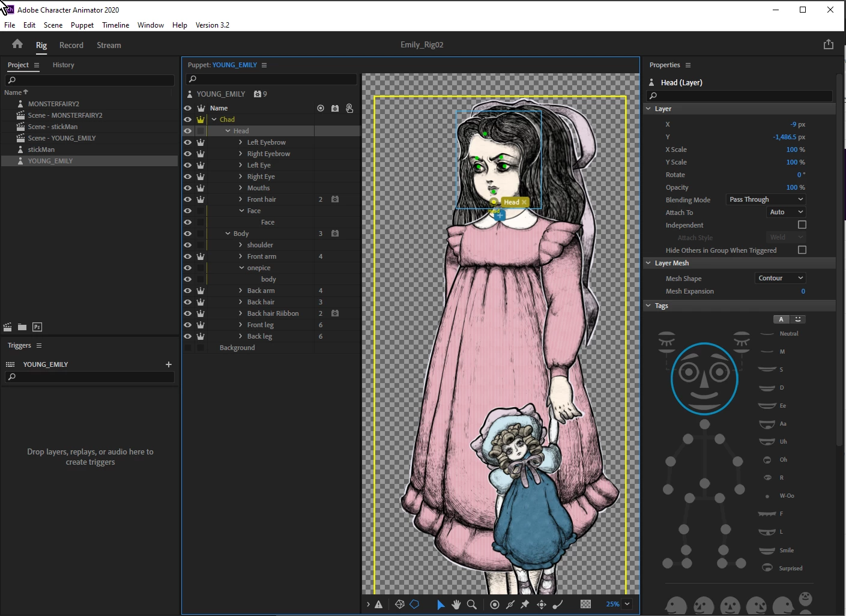
Task: Open zoom level dropdown arrow
Action: [627, 604]
